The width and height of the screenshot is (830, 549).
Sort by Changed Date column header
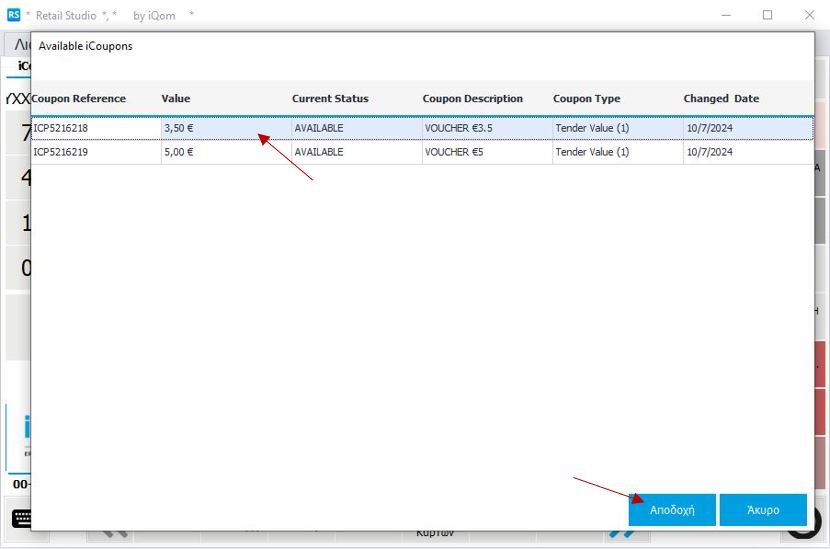pyautogui.click(x=721, y=99)
